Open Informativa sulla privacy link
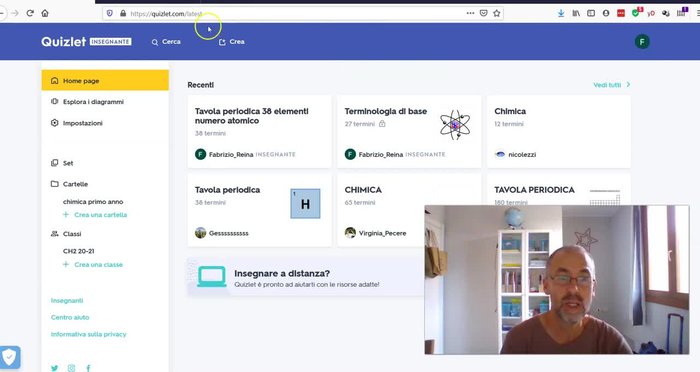This screenshot has height=372, width=700. click(x=88, y=334)
